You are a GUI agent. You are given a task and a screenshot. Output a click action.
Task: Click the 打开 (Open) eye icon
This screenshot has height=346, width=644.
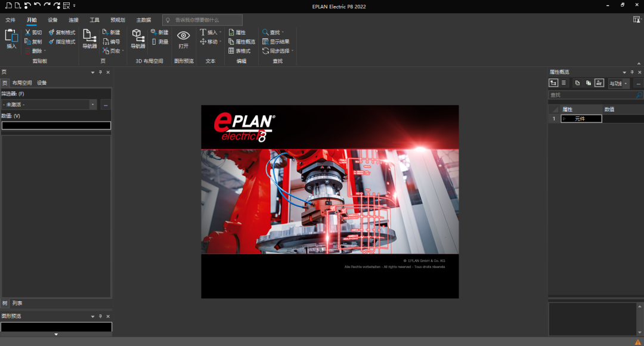(182, 37)
